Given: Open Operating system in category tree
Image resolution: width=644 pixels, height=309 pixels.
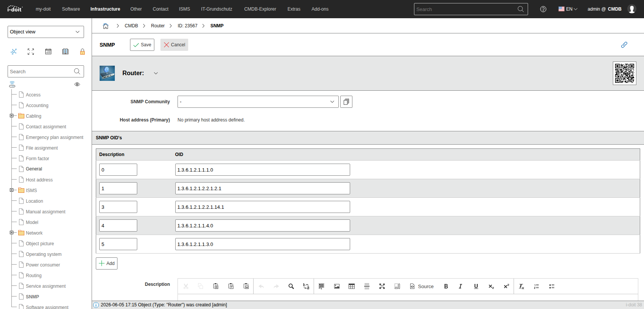Looking at the screenshot, I should coord(44,254).
